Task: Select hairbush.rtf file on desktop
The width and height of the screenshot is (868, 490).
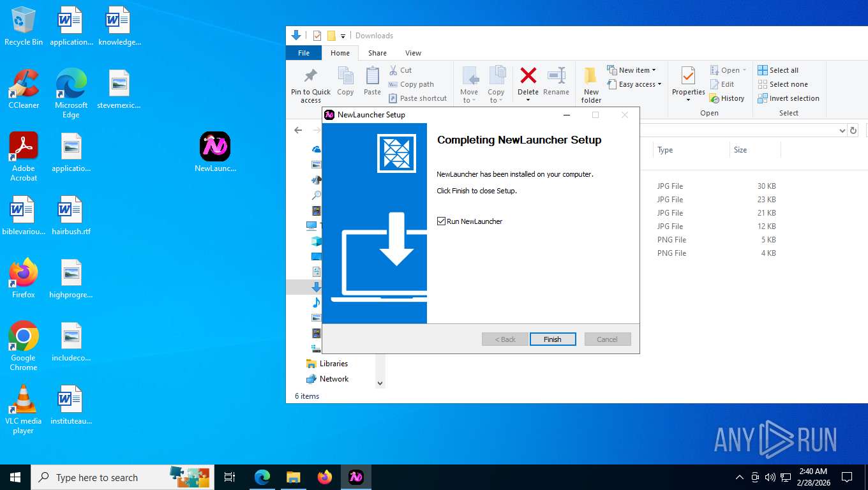Action: tap(71, 216)
